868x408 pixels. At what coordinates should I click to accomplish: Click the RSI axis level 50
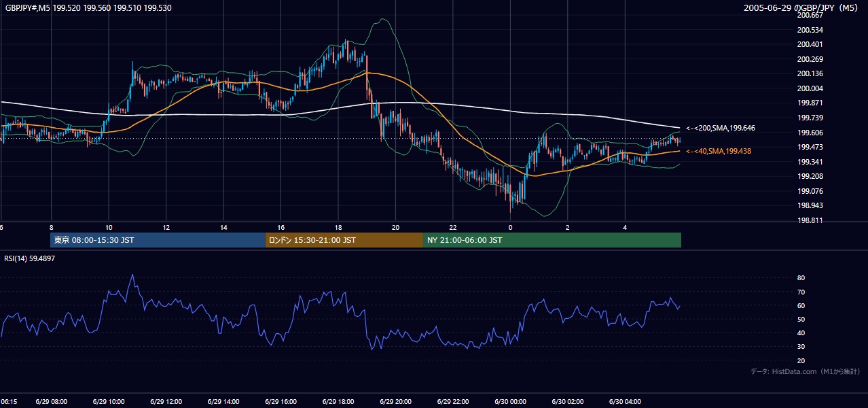click(801, 320)
